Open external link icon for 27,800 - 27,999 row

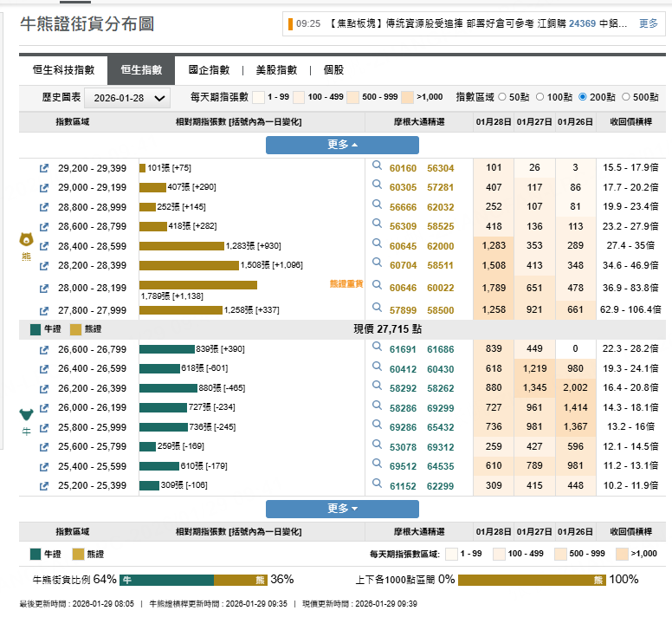43,311
